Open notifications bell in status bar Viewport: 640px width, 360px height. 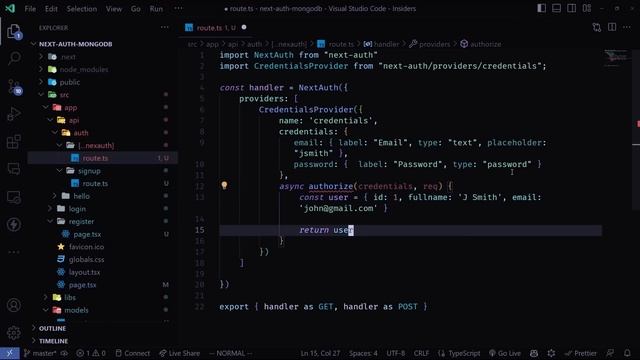coord(627,353)
